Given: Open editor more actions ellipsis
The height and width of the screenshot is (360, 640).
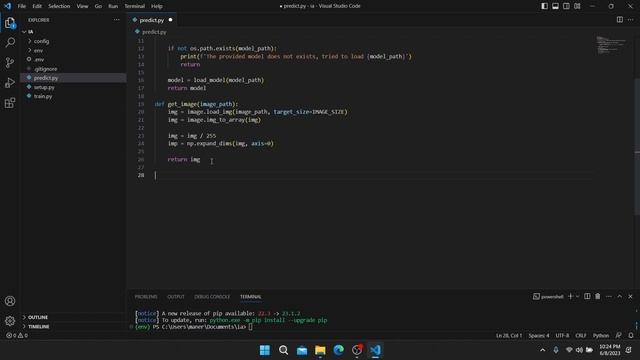Looking at the screenshot, I should [631, 20].
